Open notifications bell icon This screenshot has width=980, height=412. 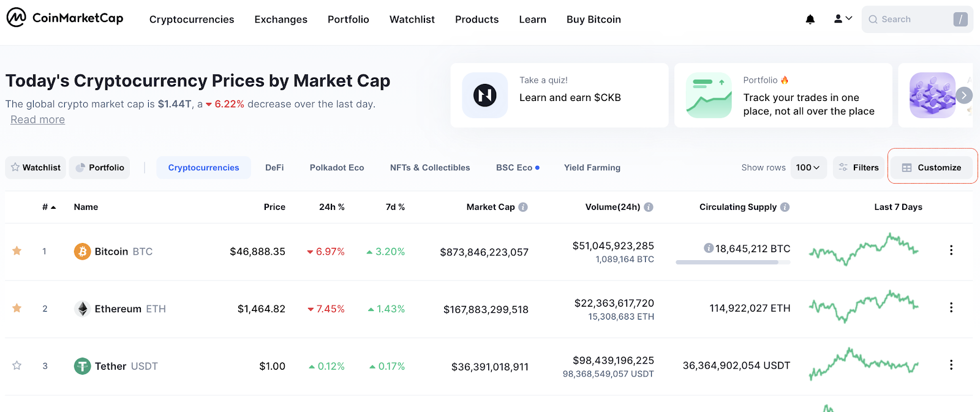[x=810, y=20]
